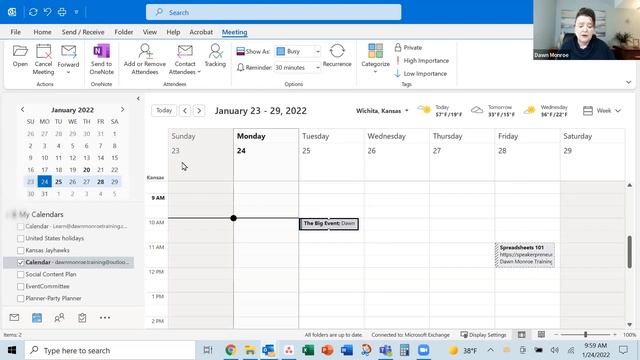Forward the selected meeting

pyautogui.click(x=68, y=60)
